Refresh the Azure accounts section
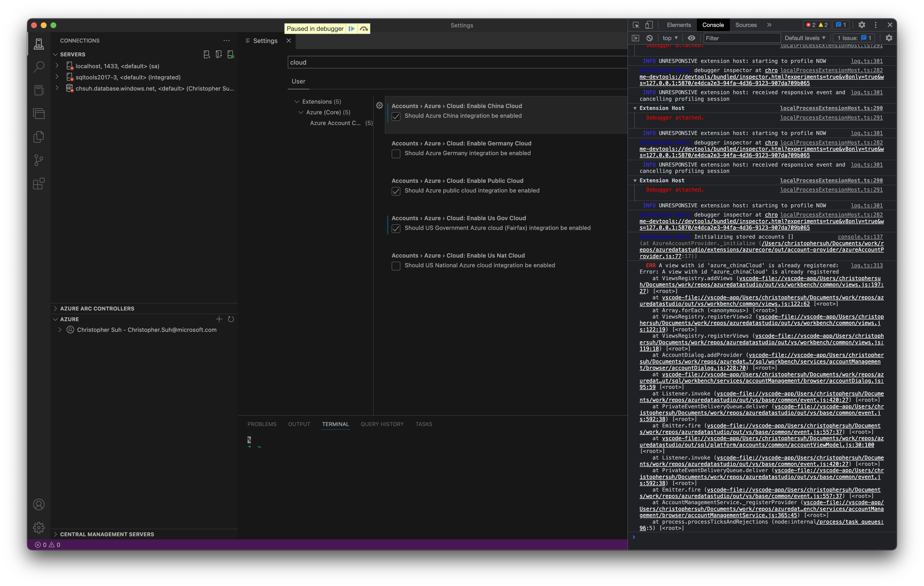Viewport: 924px width, 586px height. pyautogui.click(x=231, y=319)
